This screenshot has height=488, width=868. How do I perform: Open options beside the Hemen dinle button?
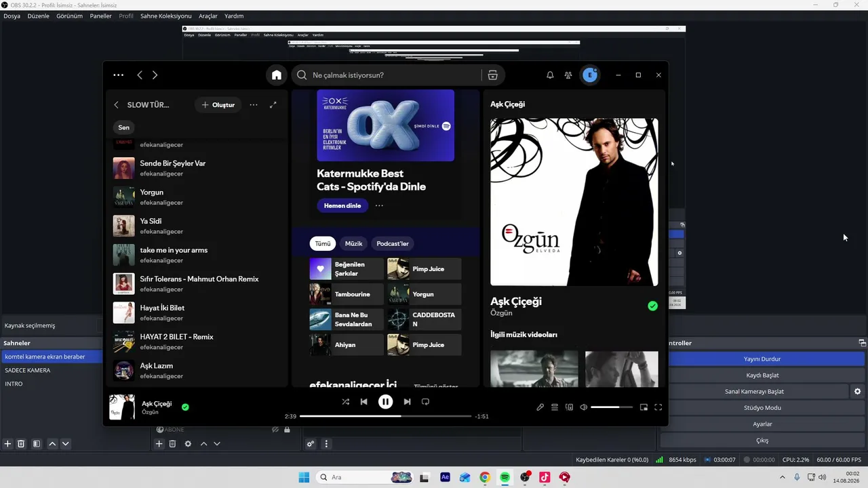pyautogui.click(x=379, y=205)
